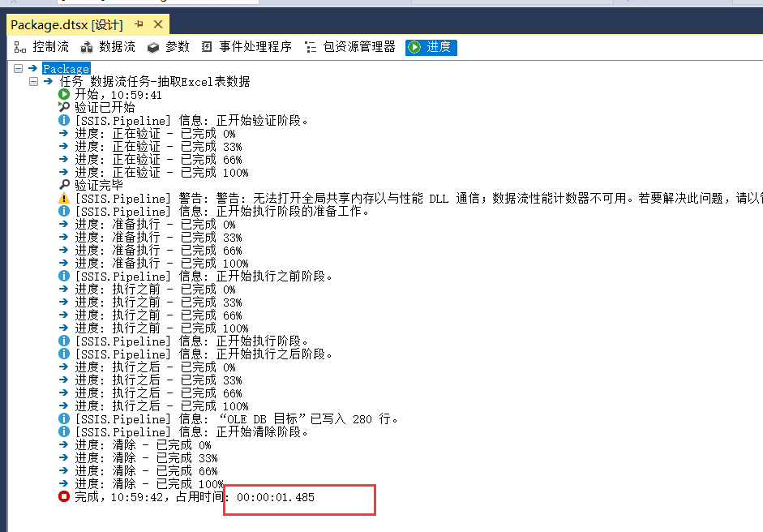Close the Package.dtsx [设计] tab
763x532 pixels.
tap(158, 24)
